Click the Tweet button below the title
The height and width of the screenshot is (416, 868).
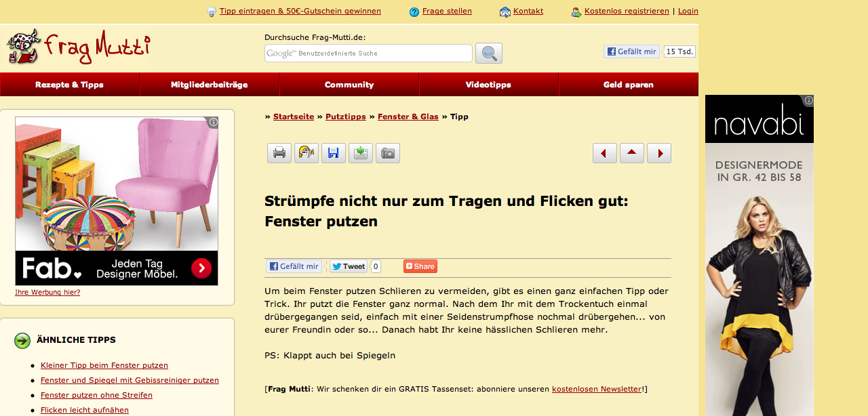click(x=349, y=266)
